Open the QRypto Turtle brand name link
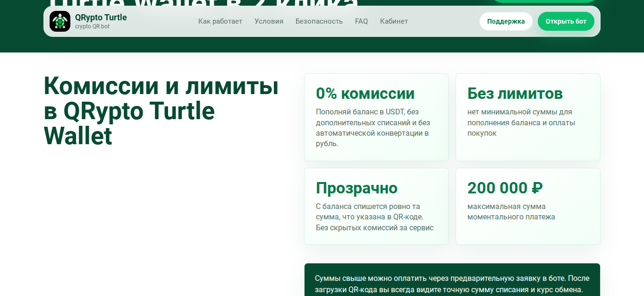 point(101,17)
